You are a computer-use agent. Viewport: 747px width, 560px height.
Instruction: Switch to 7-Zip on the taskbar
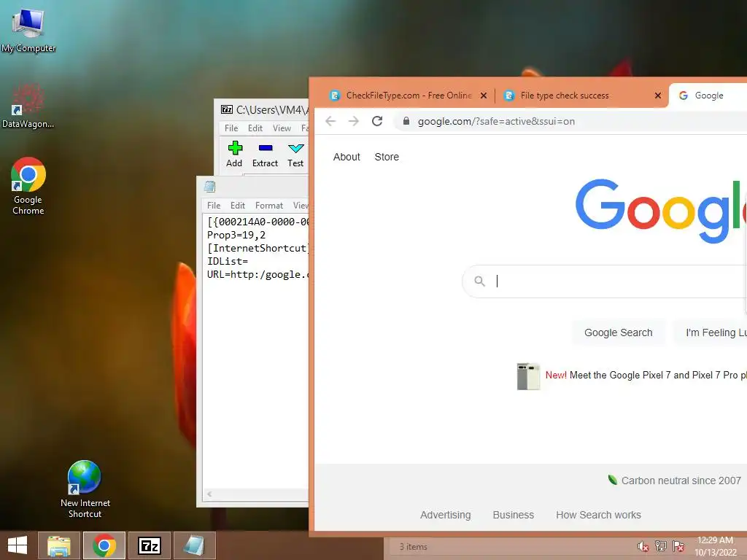(149, 545)
